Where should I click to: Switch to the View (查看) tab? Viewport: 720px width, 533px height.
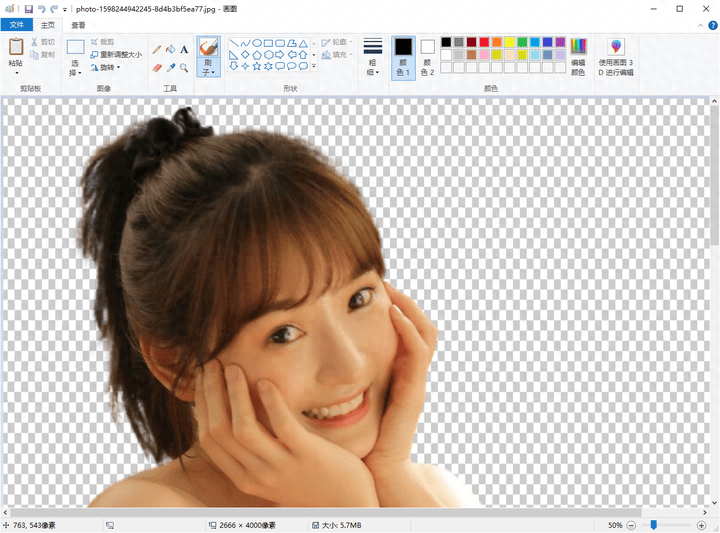[78, 25]
